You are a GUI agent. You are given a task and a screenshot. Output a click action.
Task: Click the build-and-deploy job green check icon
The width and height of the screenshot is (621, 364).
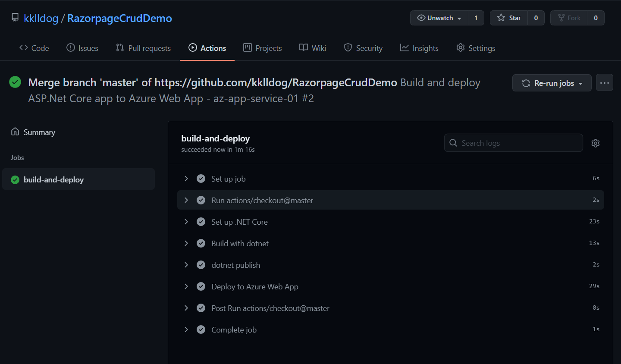point(15,180)
